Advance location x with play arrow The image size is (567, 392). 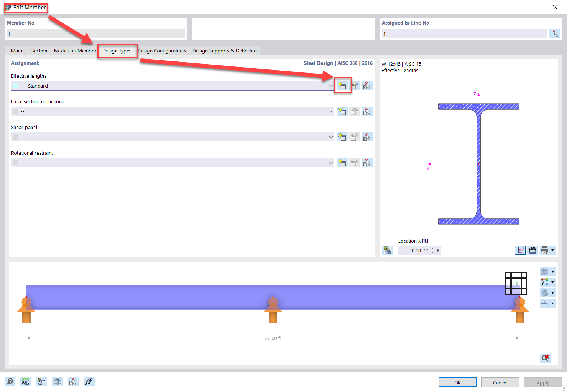coord(438,251)
